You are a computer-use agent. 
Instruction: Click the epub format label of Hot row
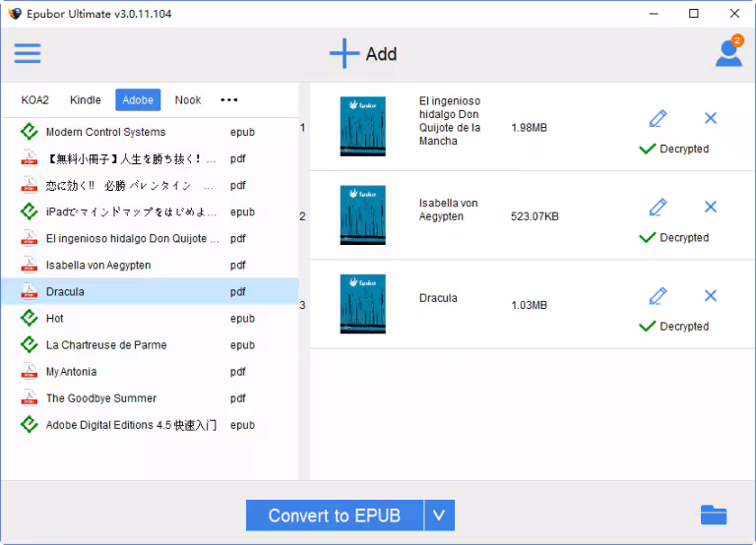click(242, 318)
